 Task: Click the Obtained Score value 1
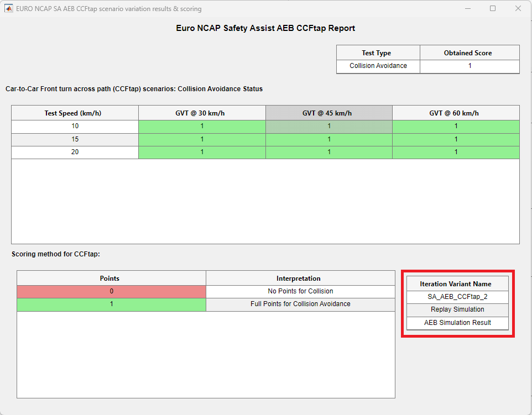[x=470, y=66]
